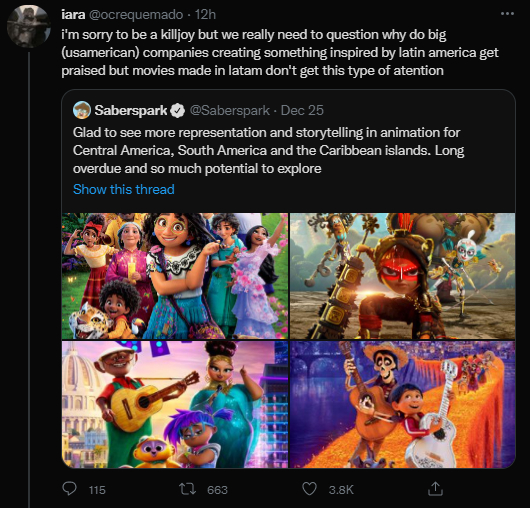Open the @ocrequemado handle
Screen dimensions: 530x508
pos(136,15)
